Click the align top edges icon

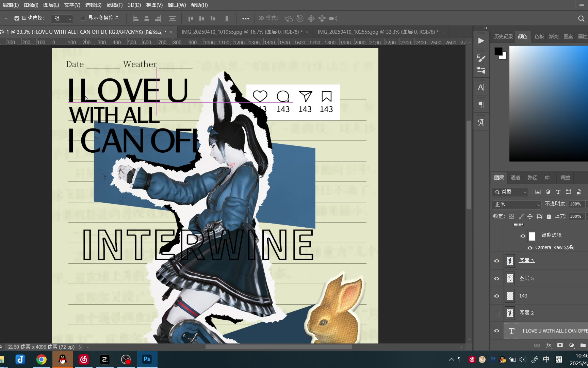click(191, 18)
